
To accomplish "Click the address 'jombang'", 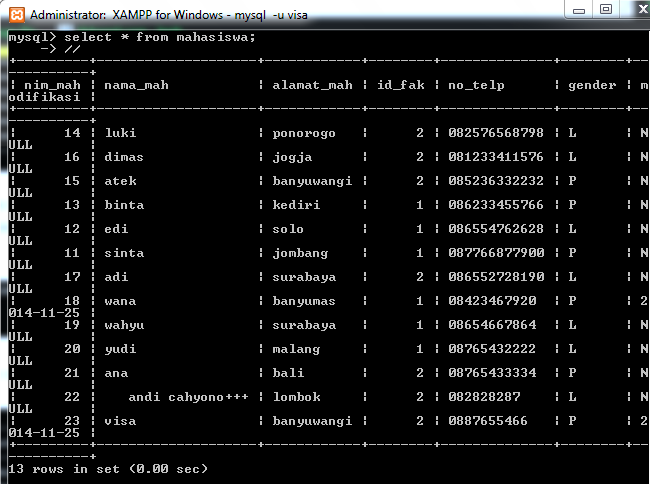I will click(300, 254).
